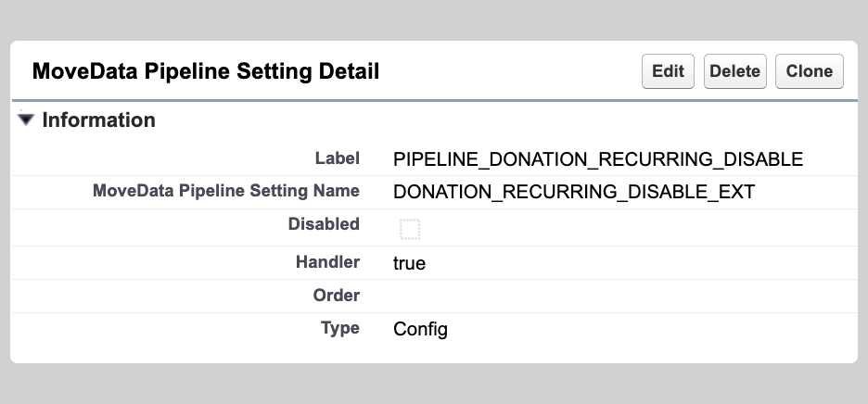Click the PIPELINE_DONATION_RECURRING_DISABLE label value

598,159
